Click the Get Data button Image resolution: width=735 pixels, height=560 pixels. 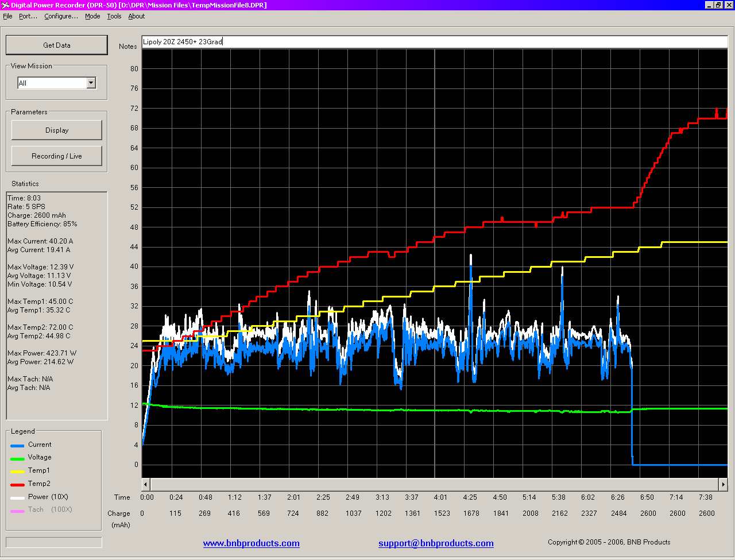(x=57, y=45)
